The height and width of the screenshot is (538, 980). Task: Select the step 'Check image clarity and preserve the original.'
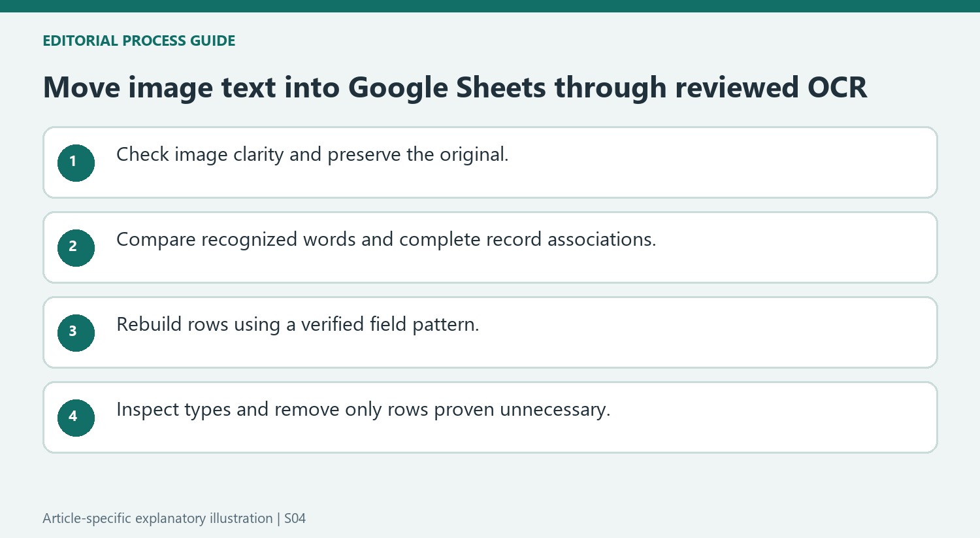(490, 162)
